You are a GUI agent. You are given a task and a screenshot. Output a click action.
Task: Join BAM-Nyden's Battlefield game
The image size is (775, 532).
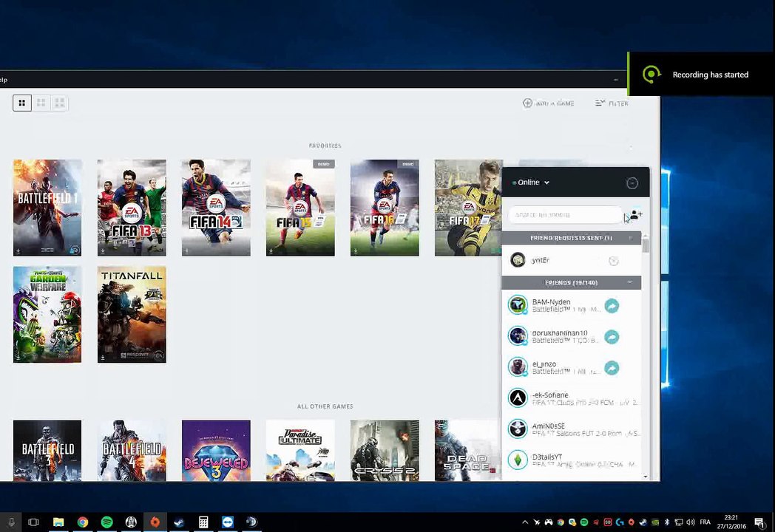click(x=612, y=306)
